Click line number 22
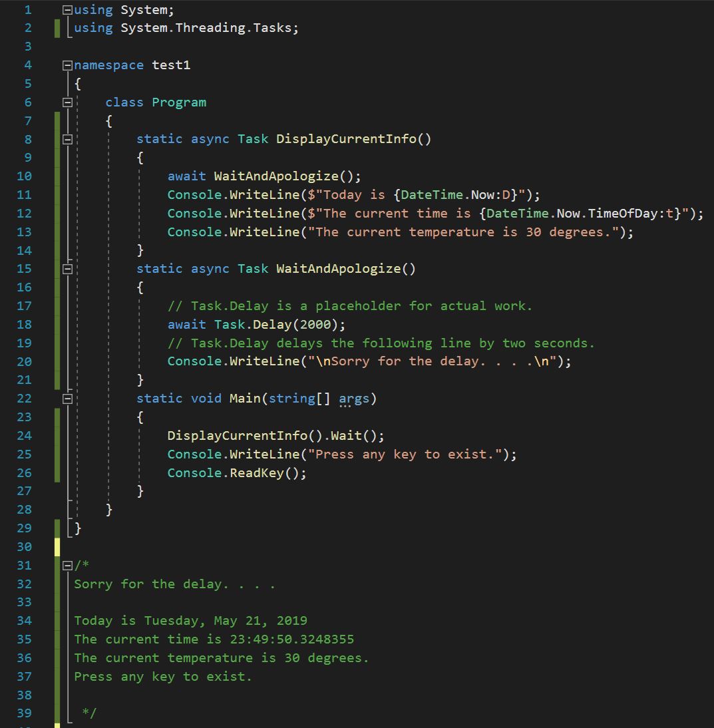 [24, 399]
